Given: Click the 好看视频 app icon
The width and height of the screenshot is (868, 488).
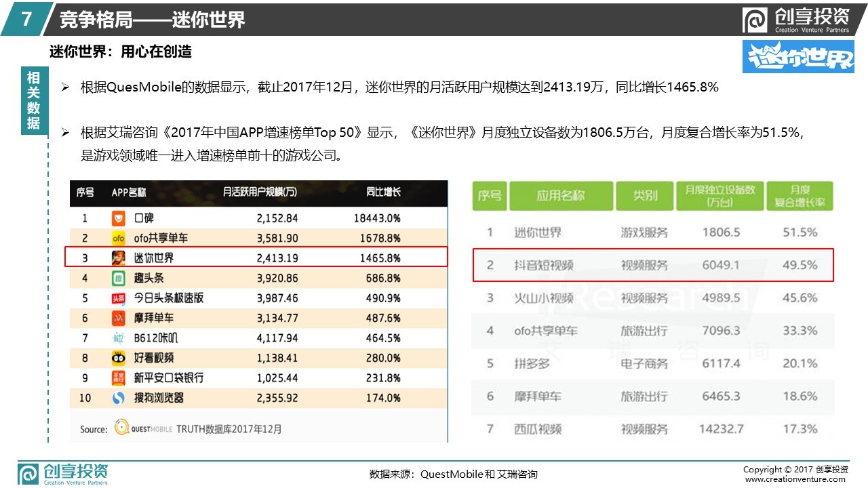Looking at the screenshot, I should point(119,358).
